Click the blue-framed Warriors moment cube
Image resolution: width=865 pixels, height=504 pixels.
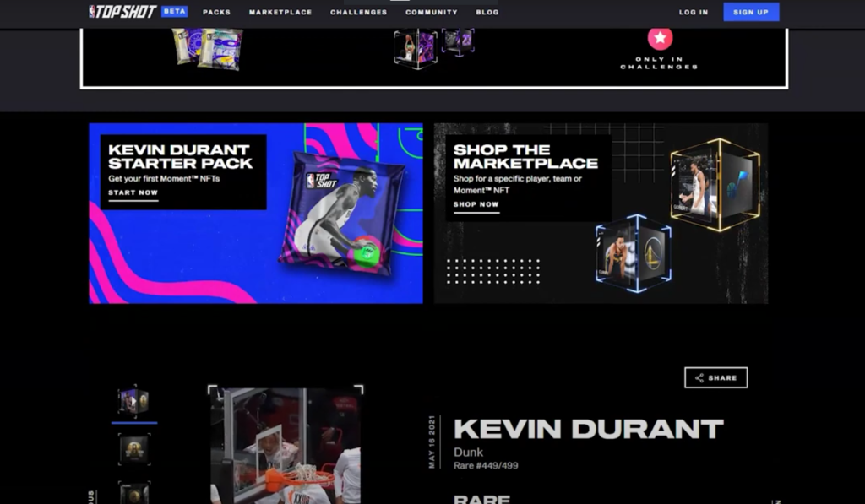pyautogui.click(x=634, y=253)
